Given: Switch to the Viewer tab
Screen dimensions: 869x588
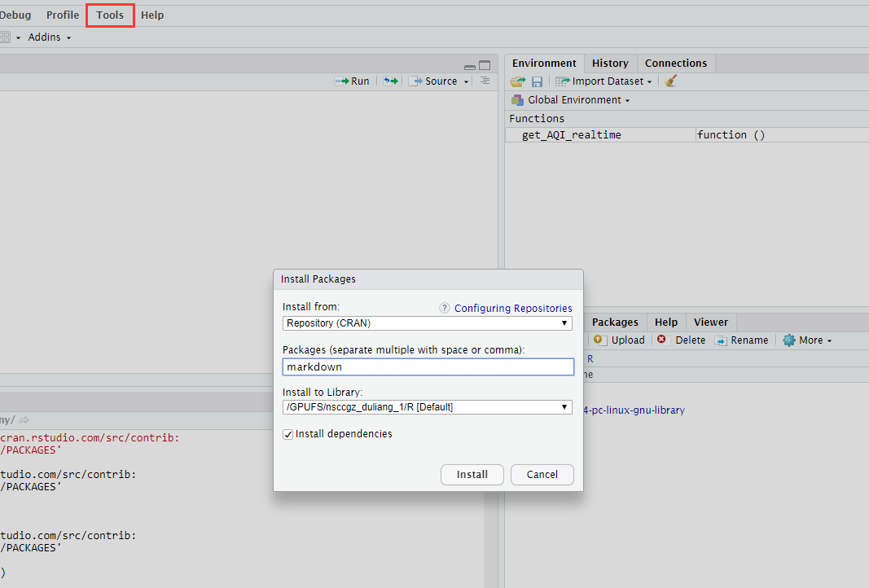Looking at the screenshot, I should coord(710,322).
